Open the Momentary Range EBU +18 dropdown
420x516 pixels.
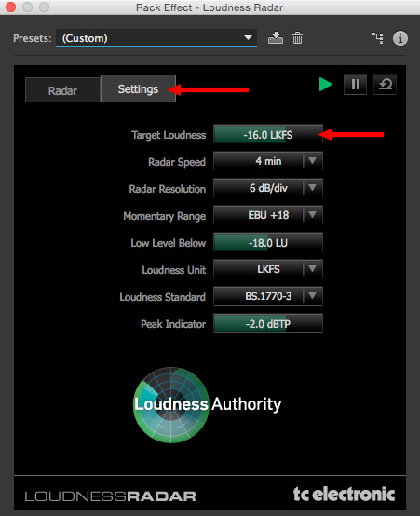click(x=268, y=215)
